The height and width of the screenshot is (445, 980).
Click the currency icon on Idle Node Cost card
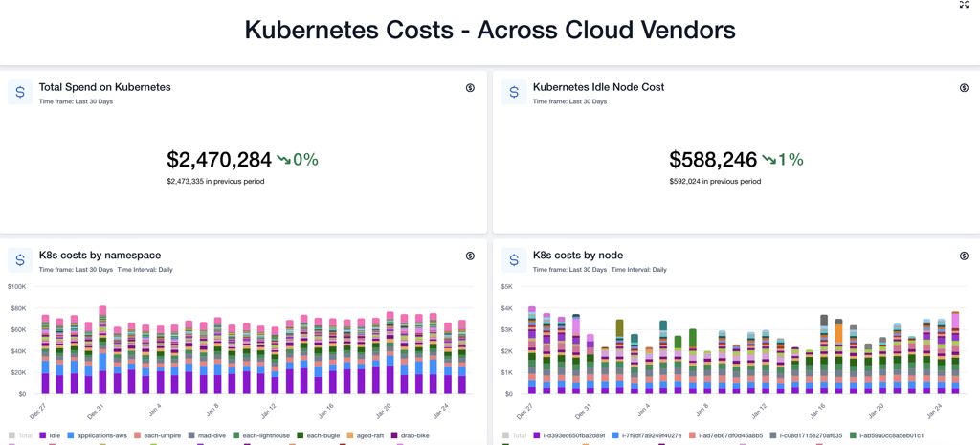click(964, 88)
